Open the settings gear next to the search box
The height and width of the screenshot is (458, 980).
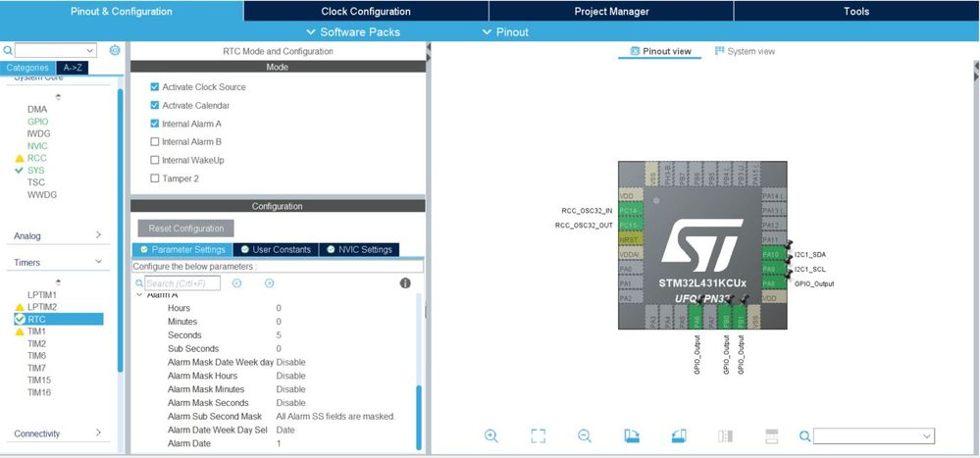(115, 51)
